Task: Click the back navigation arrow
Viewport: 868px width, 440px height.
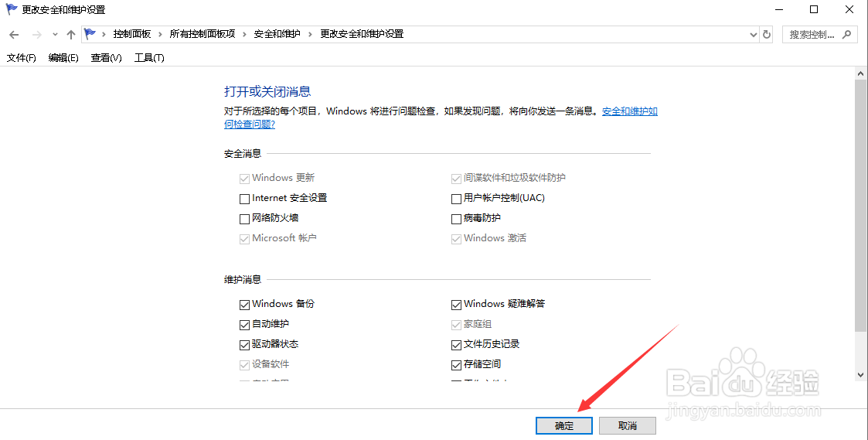Action: (x=15, y=34)
